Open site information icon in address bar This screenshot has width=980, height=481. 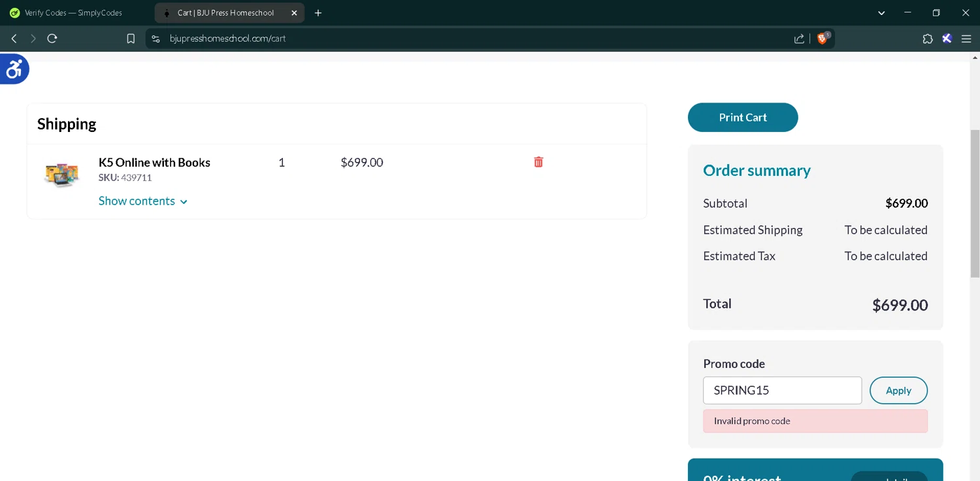[x=155, y=39]
